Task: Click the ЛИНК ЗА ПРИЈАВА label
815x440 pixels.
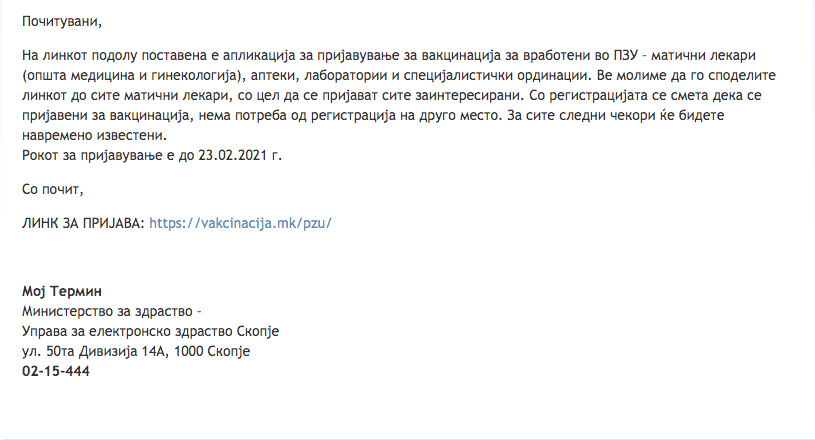Action: 83,223
